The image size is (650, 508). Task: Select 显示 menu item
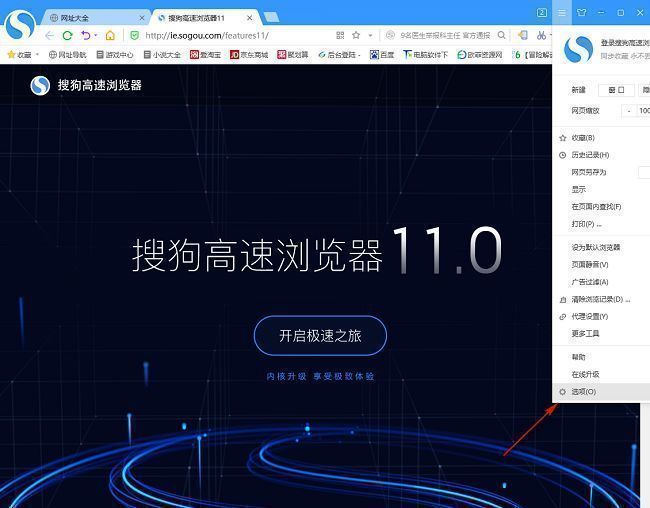pyautogui.click(x=601, y=190)
